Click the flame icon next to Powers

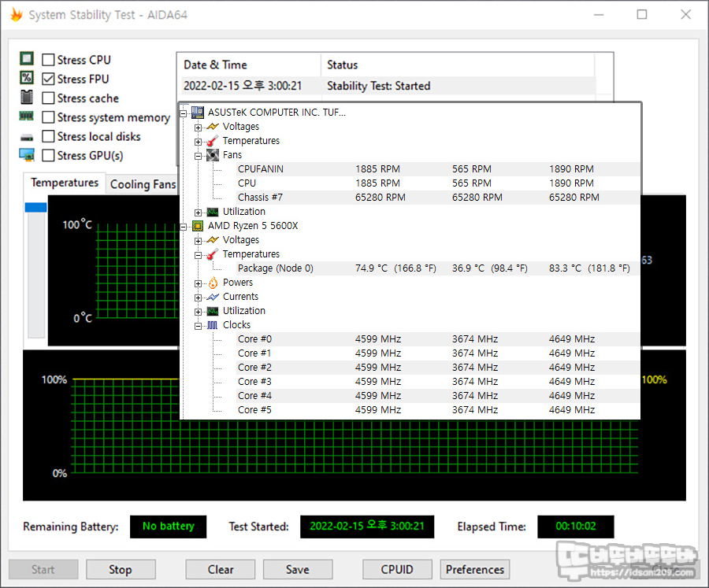click(213, 283)
